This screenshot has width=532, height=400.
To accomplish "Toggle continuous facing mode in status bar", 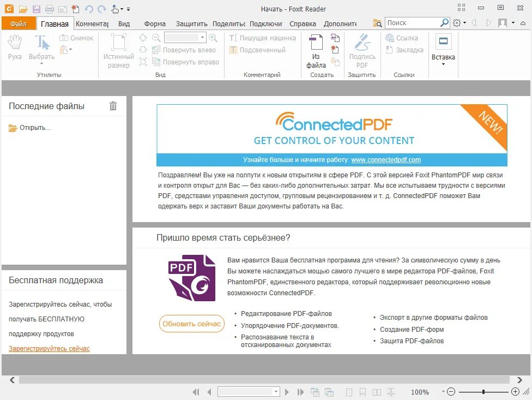I will pos(391,392).
